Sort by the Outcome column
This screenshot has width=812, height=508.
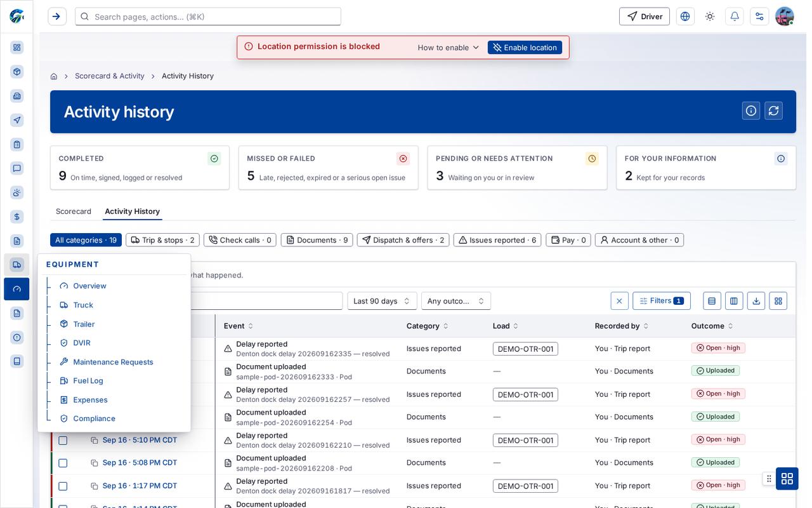[x=712, y=326]
